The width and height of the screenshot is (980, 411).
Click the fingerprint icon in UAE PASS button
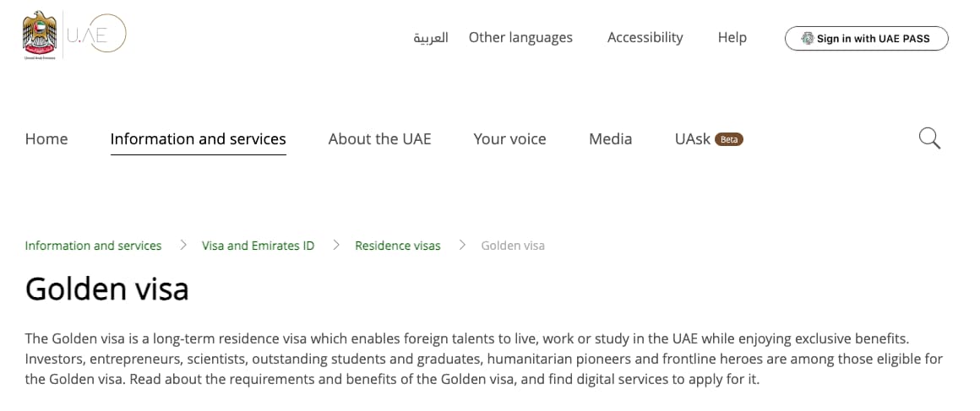click(808, 38)
